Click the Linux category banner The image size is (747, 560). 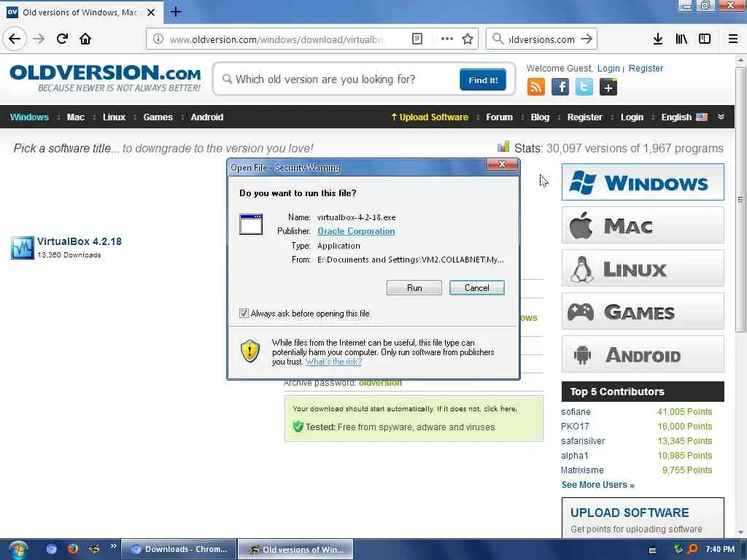(643, 268)
